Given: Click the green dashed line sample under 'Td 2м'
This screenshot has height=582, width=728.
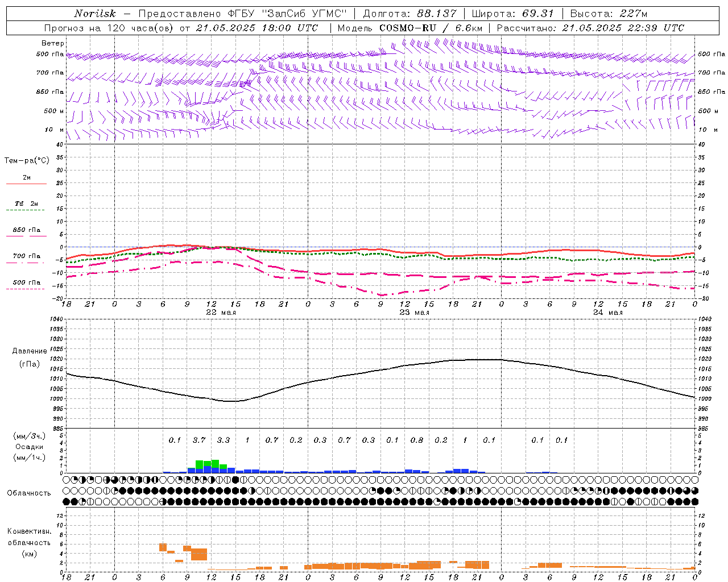Looking at the screenshot, I should [25, 210].
